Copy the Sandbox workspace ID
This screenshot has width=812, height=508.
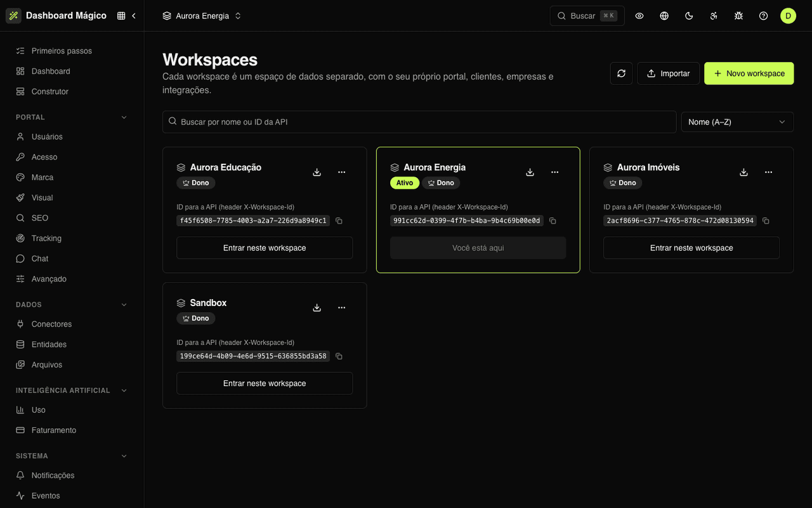click(339, 356)
